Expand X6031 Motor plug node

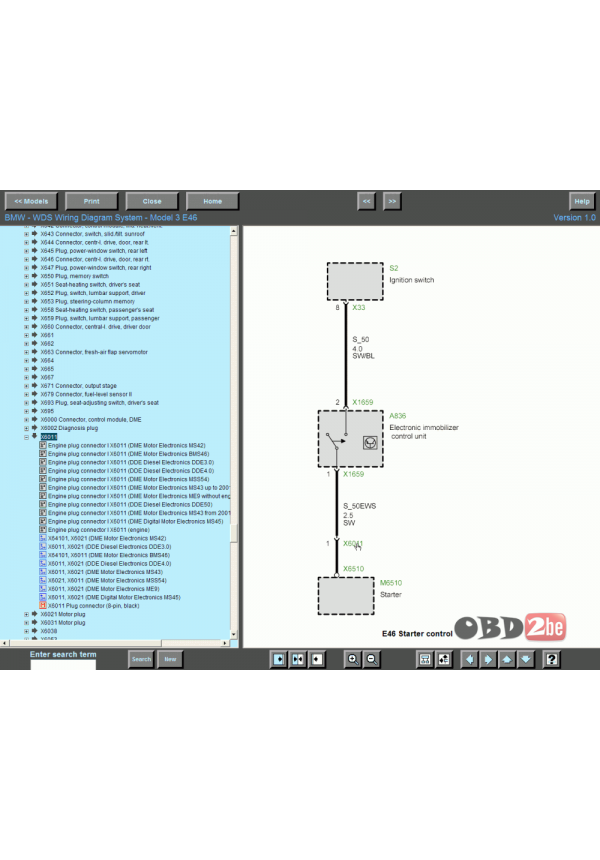26,623
